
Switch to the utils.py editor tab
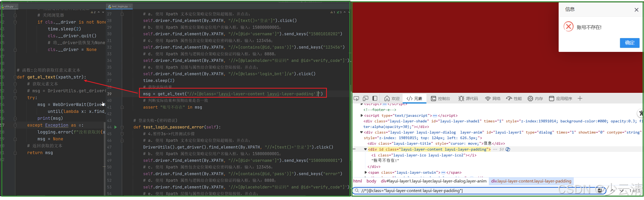click(9, 6)
